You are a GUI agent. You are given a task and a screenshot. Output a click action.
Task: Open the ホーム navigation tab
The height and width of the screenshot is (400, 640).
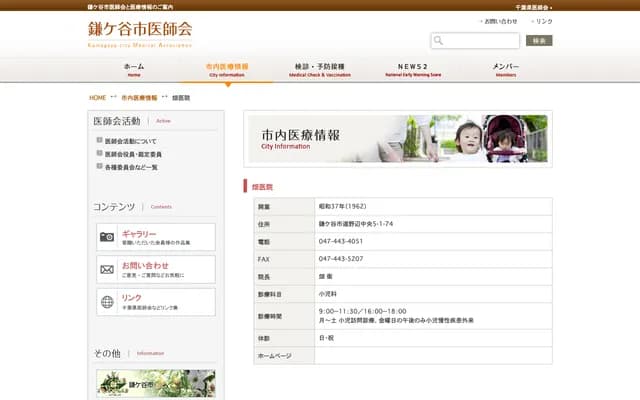coord(134,69)
